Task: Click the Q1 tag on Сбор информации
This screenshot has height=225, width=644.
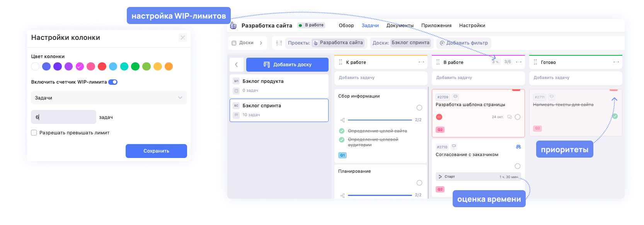Action: [x=342, y=155]
